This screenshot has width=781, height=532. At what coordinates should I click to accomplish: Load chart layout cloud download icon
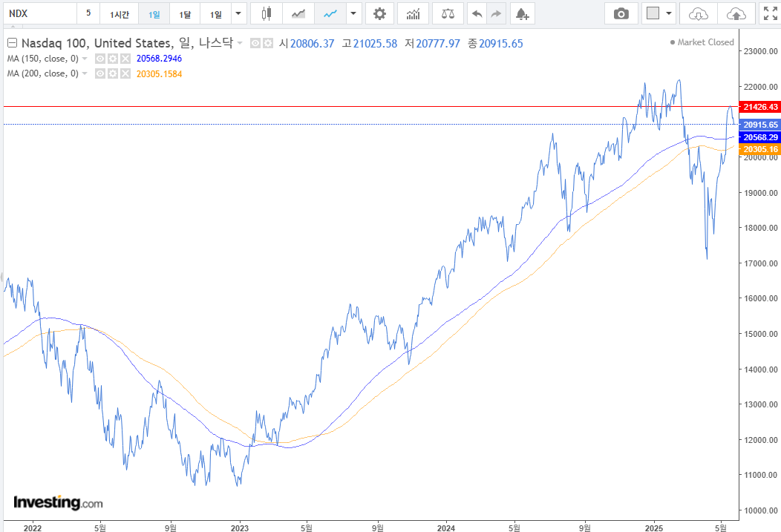click(699, 14)
